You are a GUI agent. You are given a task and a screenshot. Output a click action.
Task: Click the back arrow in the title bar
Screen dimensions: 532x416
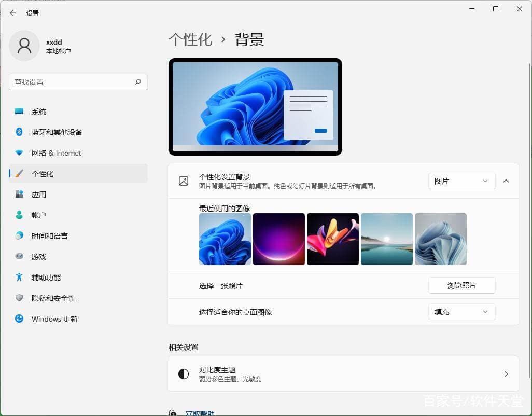click(13, 13)
